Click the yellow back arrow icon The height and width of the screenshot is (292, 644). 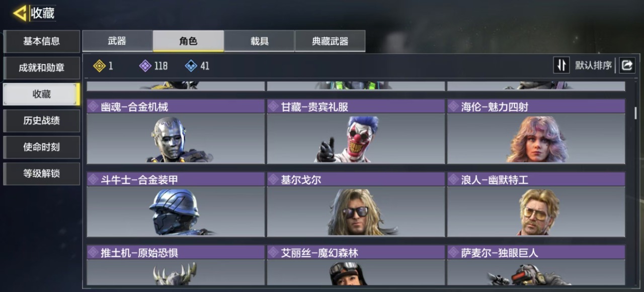click(21, 13)
